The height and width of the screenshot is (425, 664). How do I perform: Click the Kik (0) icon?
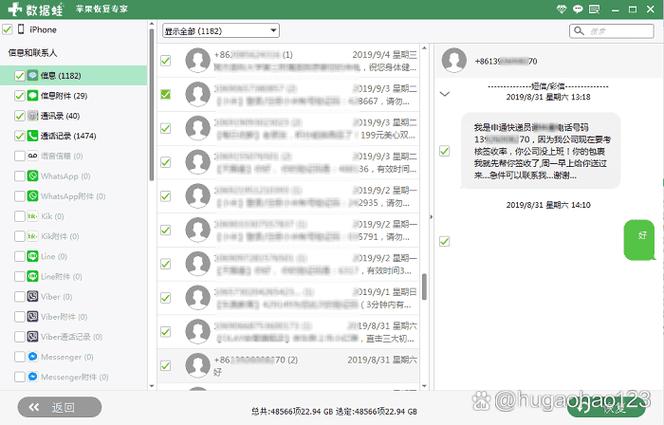[x=33, y=216]
